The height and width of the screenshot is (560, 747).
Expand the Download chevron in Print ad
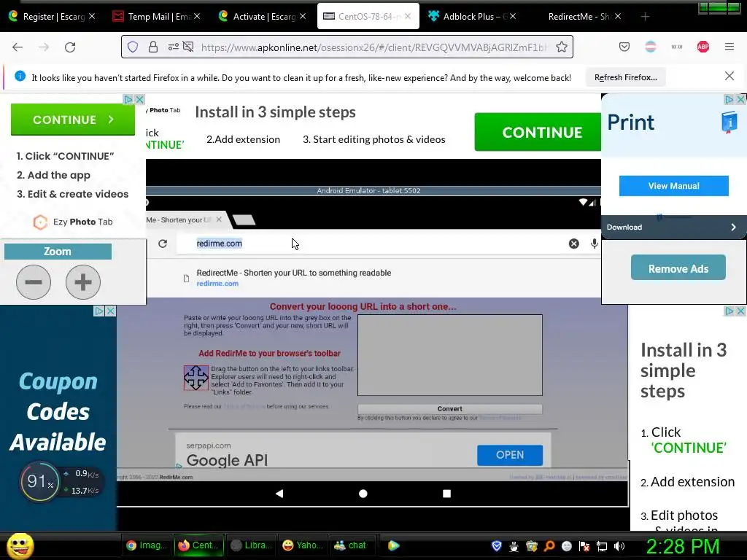pos(733,227)
